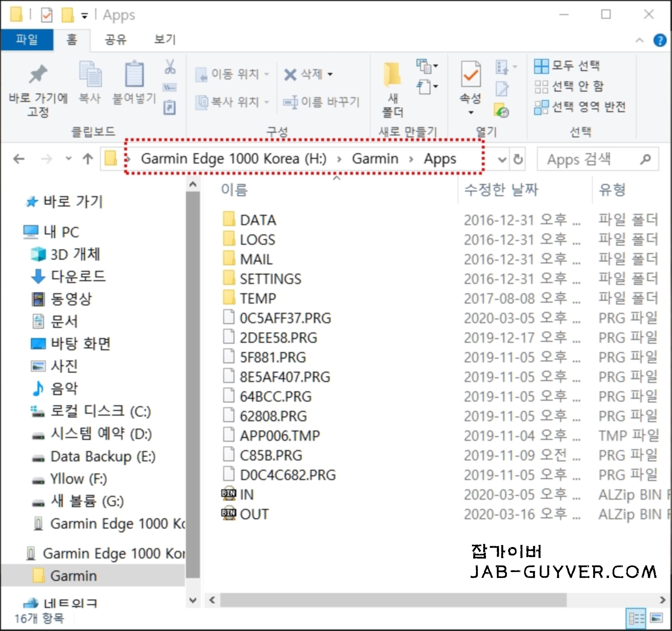The width and height of the screenshot is (672, 631).
Task: Switch to Details view icon in the status bar
Action: (636, 618)
